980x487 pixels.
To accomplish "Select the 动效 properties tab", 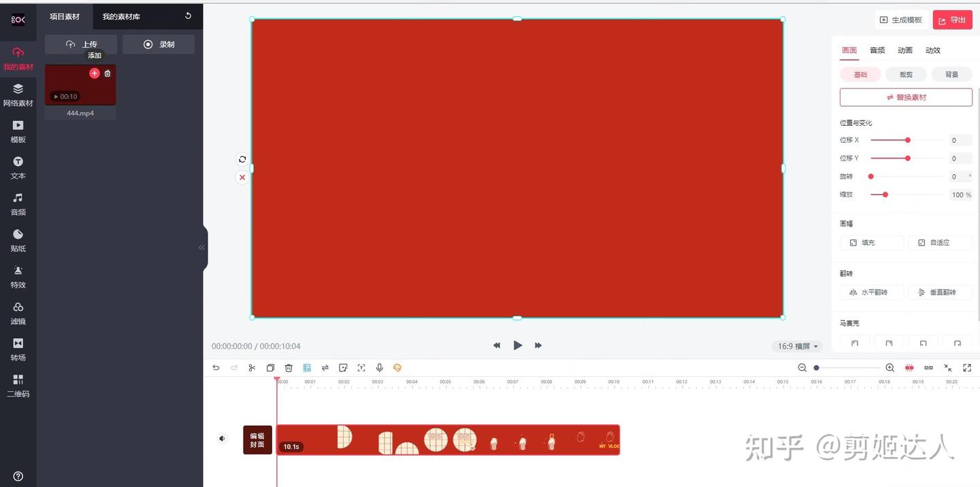I will point(933,50).
